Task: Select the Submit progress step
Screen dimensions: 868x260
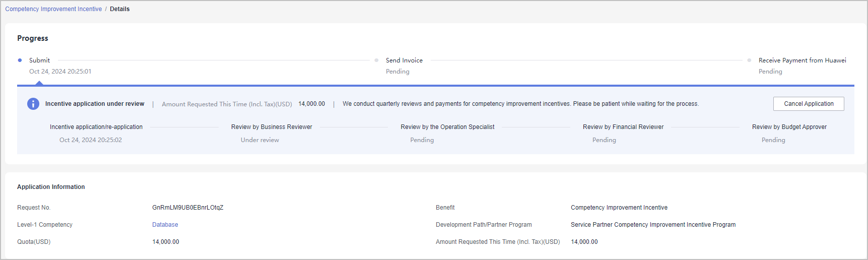Action: pyautogui.click(x=39, y=60)
